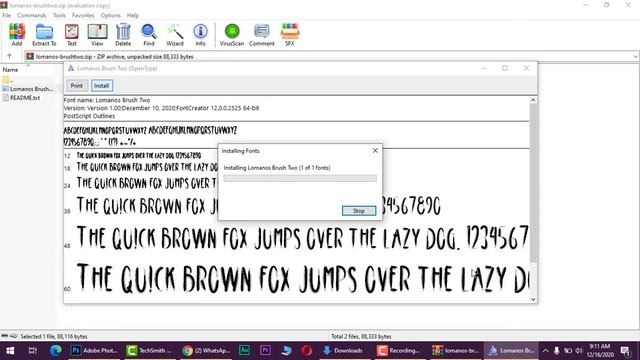Switch to Chrome WhatsApp taskbar button
The height and width of the screenshot is (360, 640).
pyautogui.click(x=206, y=351)
